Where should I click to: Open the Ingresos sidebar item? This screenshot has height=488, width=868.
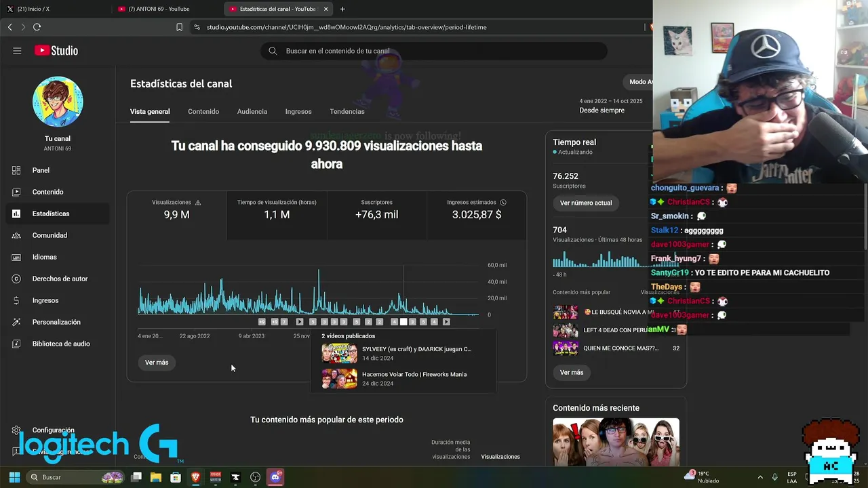coord(58,300)
